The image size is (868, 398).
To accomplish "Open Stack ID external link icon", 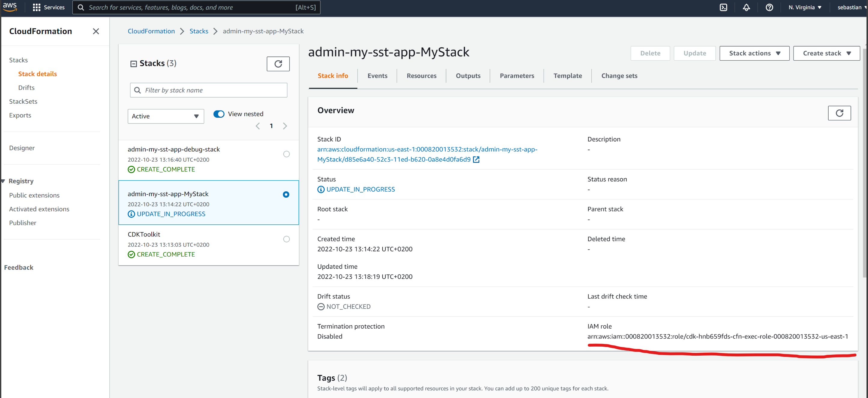I will 476,160.
